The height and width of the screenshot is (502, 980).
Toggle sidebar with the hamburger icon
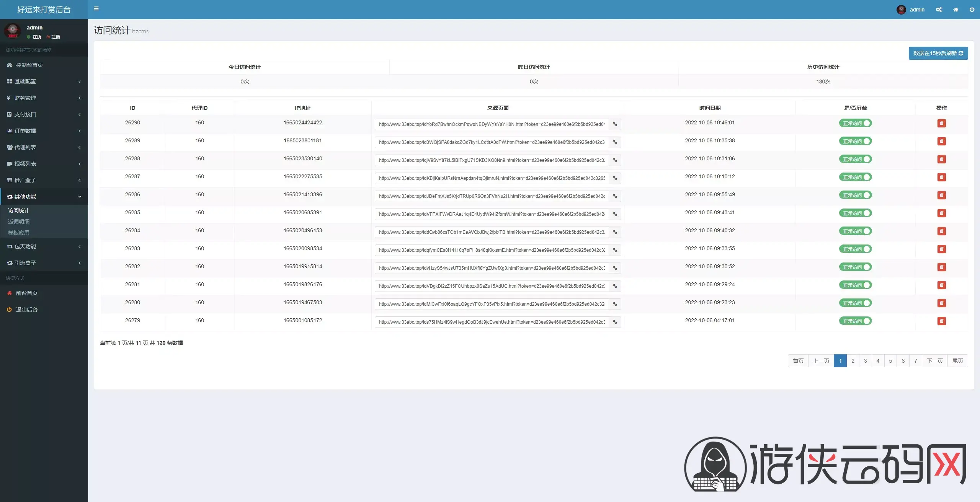coord(96,8)
